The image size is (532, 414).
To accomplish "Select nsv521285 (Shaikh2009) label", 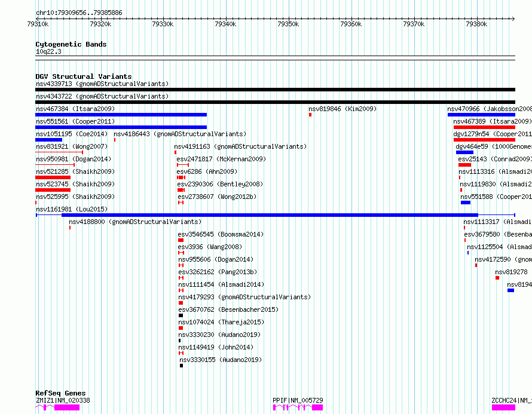I will [x=75, y=171].
